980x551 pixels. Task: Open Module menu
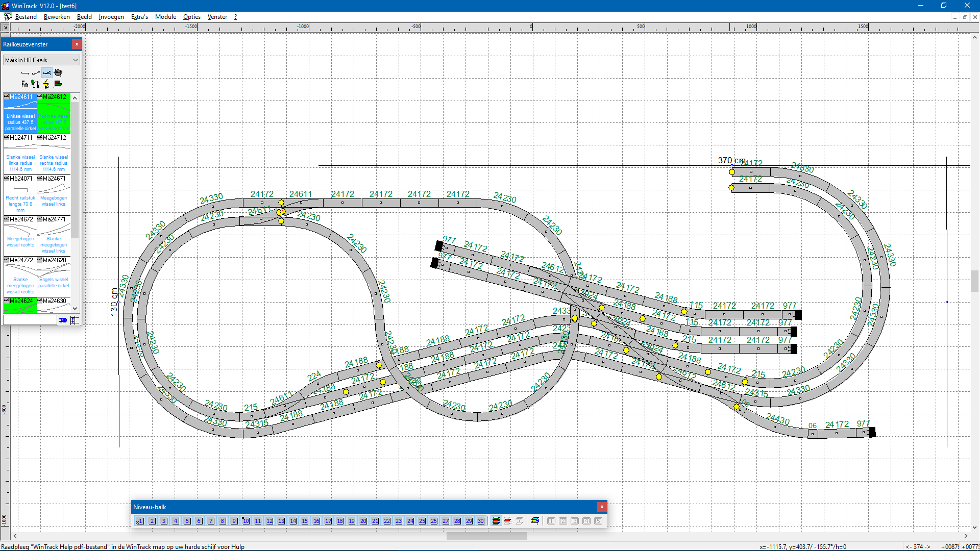click(x=165, y=17)
